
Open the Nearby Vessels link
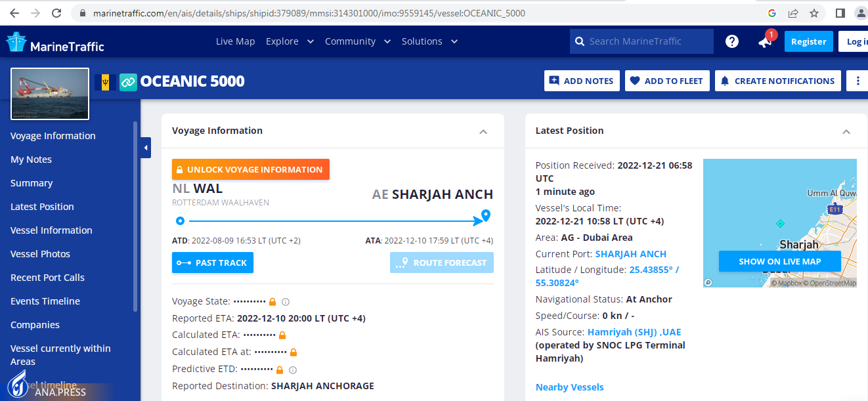[x=569, y=387]
